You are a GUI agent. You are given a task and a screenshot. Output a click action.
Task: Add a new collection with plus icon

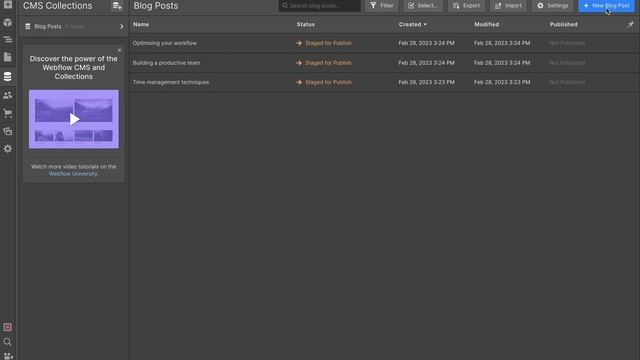(x=117, y=6)
